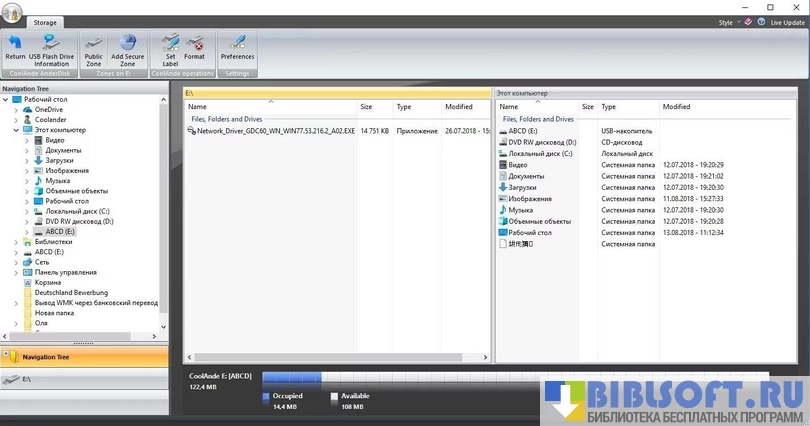
Task: Collapse the Этот компьютер tree node
Action: (x=16, y=130)
